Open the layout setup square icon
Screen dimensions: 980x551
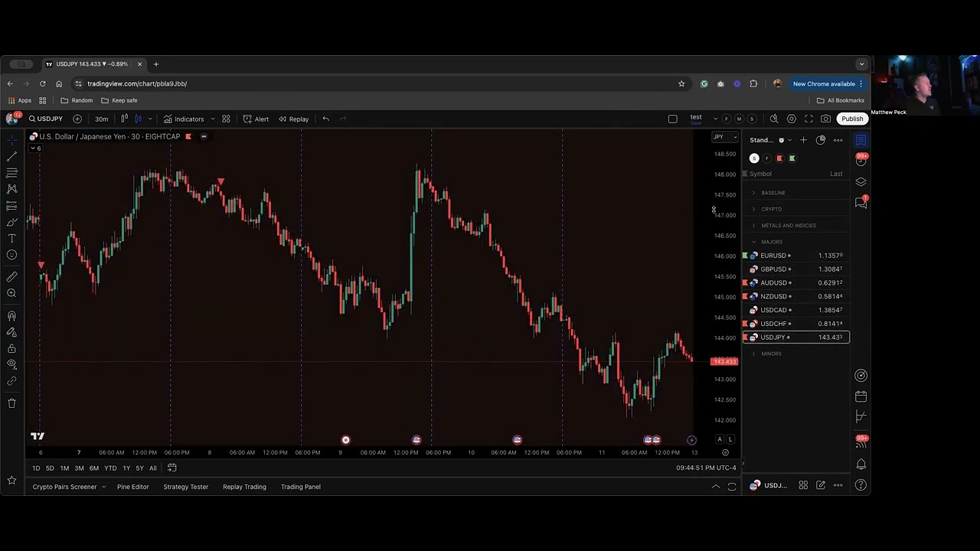[x=672, y=119]
